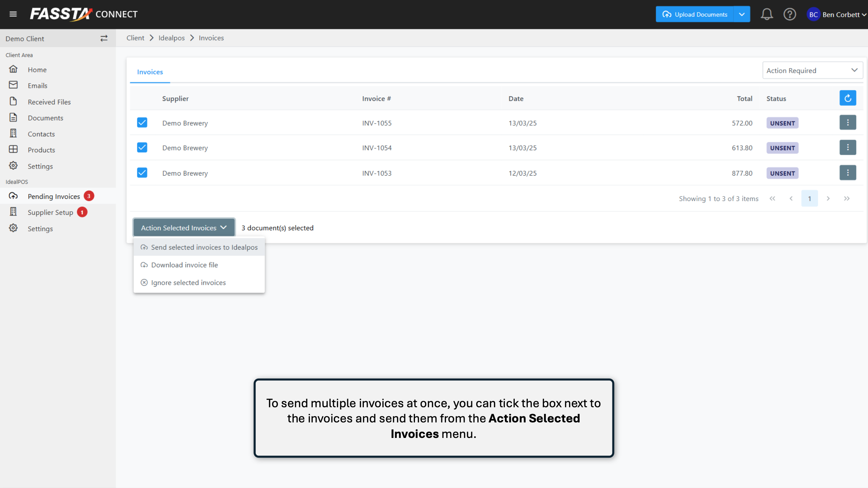The image size is (868, 488).
Task: Click the Fassta Connect logo
Action: 84,14
